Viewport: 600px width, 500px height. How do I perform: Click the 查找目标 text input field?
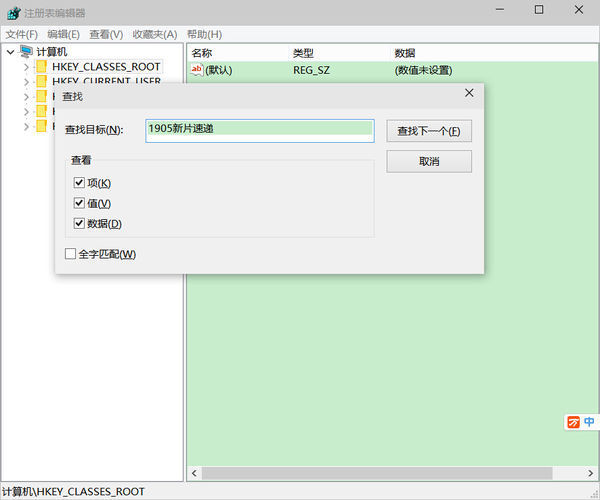260,131
